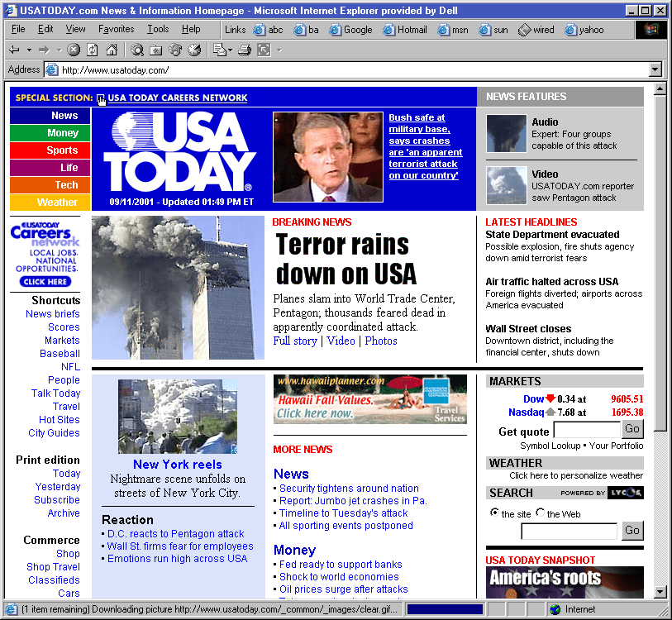Open the Hotmail link shortcut
The image size is (672, 620).
coord(405,30)
